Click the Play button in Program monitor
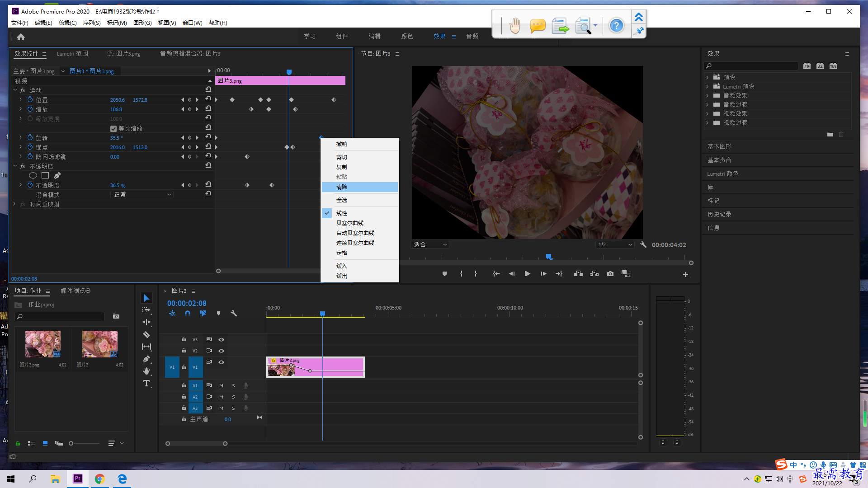The height and width of the screenshot is (488, 868). (x=527, y=274)
